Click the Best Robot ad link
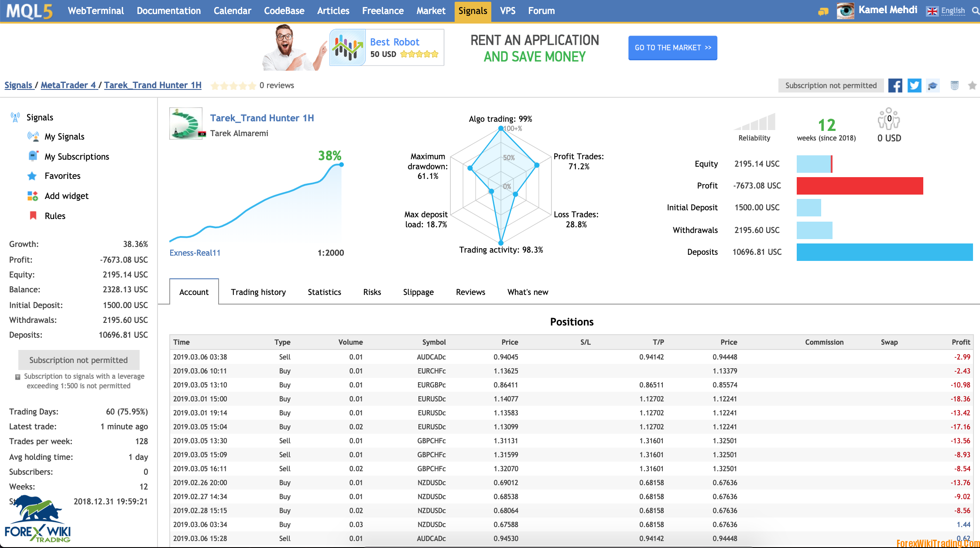 pyautogui.click(x=394, y=42)
